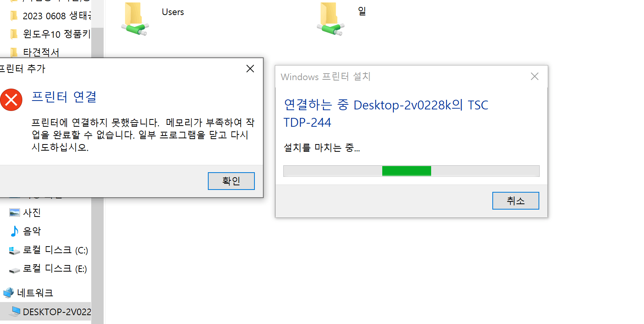The width and height of the screenshot is (644, 324).
Task: Click the 설치를 마치는 중... status text
Action: (322, 148)
